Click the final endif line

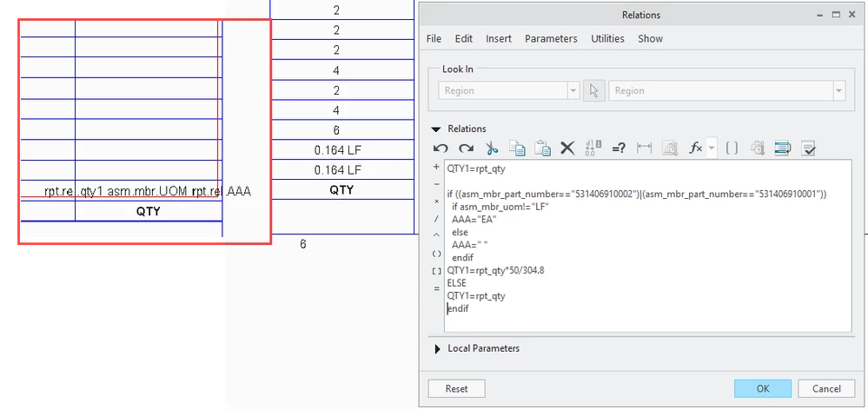tap(458, 308)
